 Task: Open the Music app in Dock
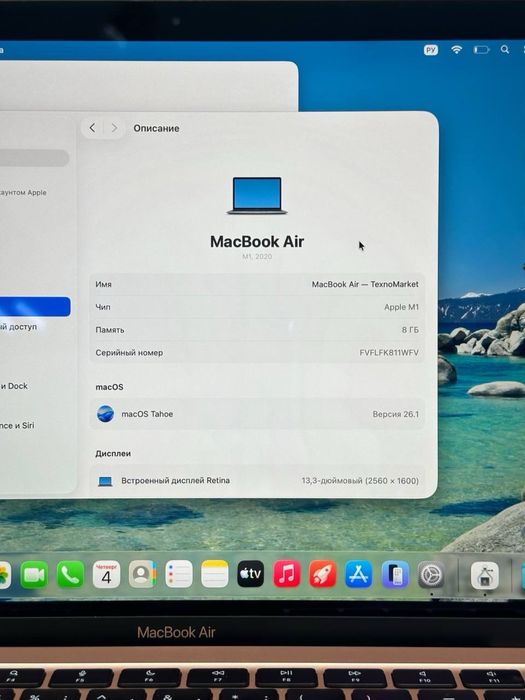[x=287, y=574]
